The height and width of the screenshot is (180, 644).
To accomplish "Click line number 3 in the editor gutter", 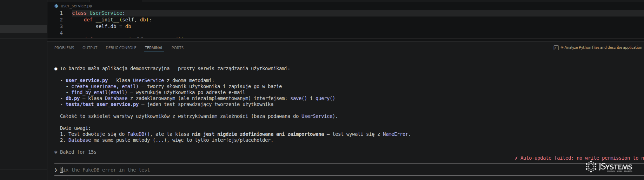I will pos(61,26).
